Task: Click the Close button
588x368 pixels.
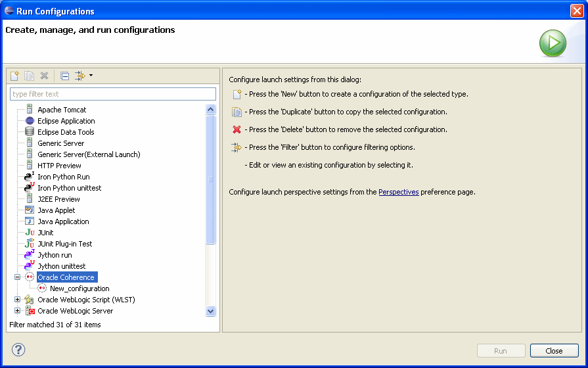Action: tap(554, 351)
